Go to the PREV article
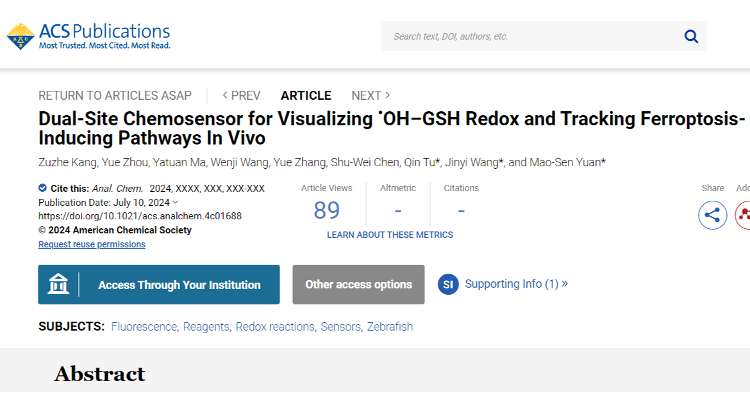This screenshot has height=400, width=750. point(241,96)
